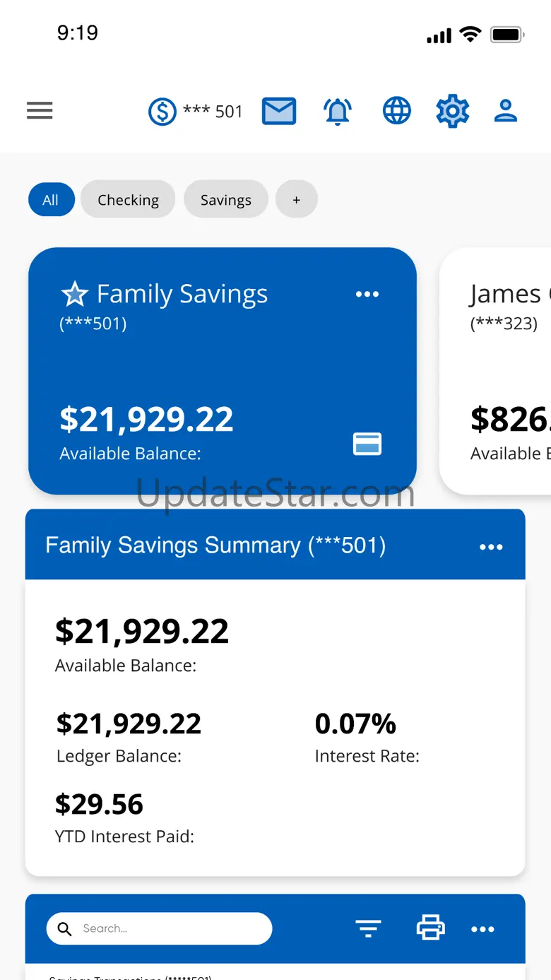Expand Family Savings Summary options menu
This screenshot has height=980, width=551.
tap(491, 547)
